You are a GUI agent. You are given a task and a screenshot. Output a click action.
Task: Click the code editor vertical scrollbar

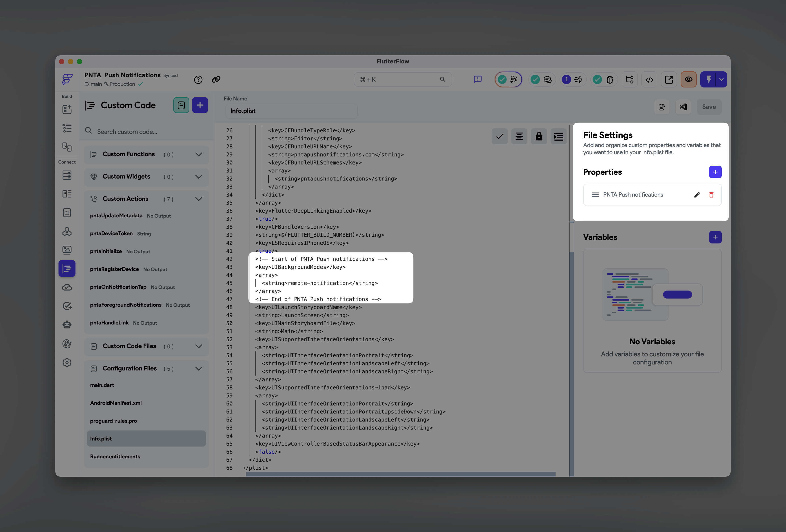[572, 364]
